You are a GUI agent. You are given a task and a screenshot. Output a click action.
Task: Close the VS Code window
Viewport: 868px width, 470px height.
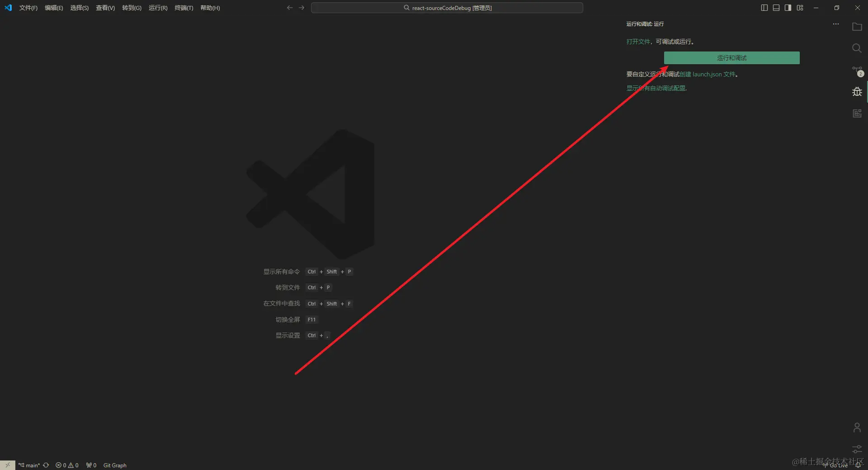[858, 8]
